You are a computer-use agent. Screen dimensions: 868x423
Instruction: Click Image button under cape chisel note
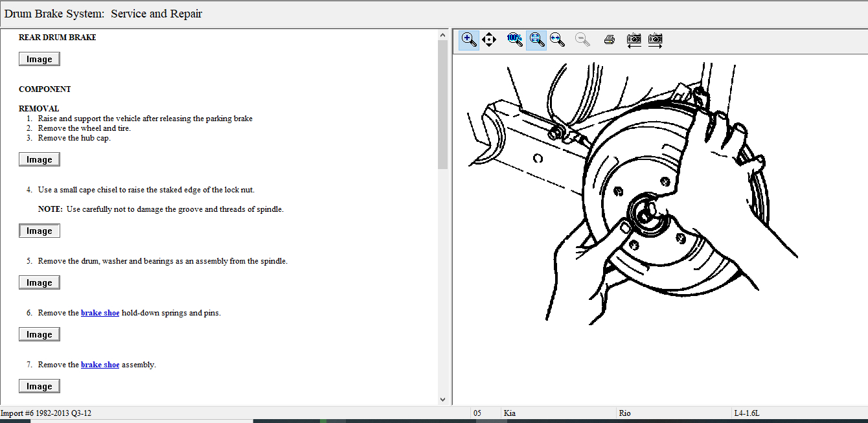click(x=40, y=231)
